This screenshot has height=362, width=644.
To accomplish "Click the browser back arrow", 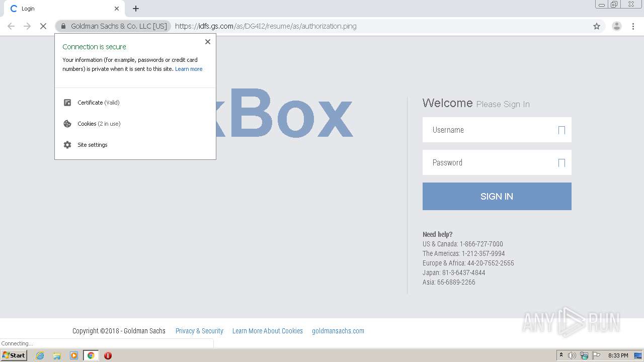I will (11, 26).
